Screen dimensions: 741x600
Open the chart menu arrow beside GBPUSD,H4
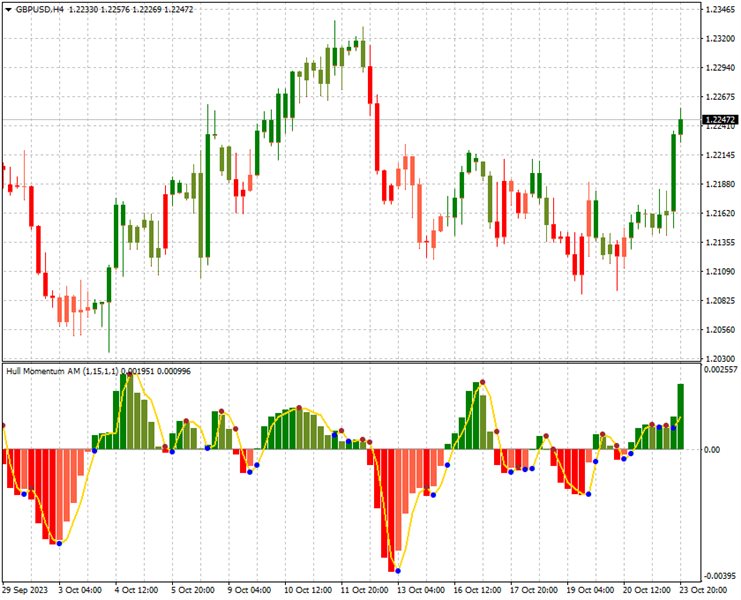click(9, 9)
